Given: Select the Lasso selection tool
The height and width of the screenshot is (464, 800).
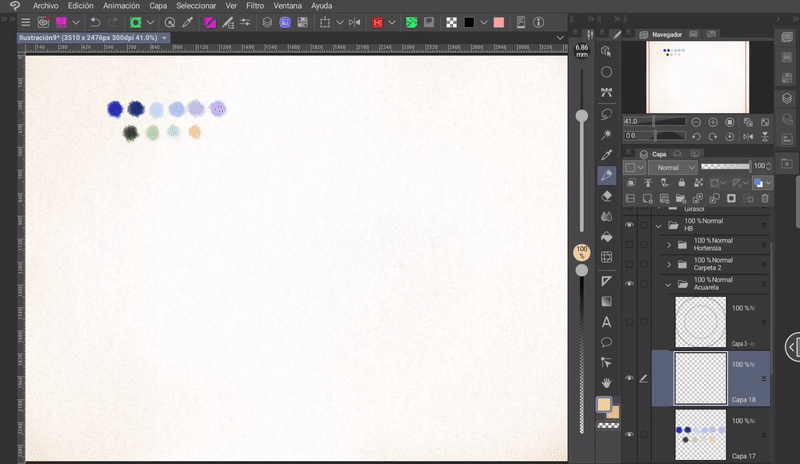Looking at the screenshot, I should pyautogui.click(x=606, y=114).
